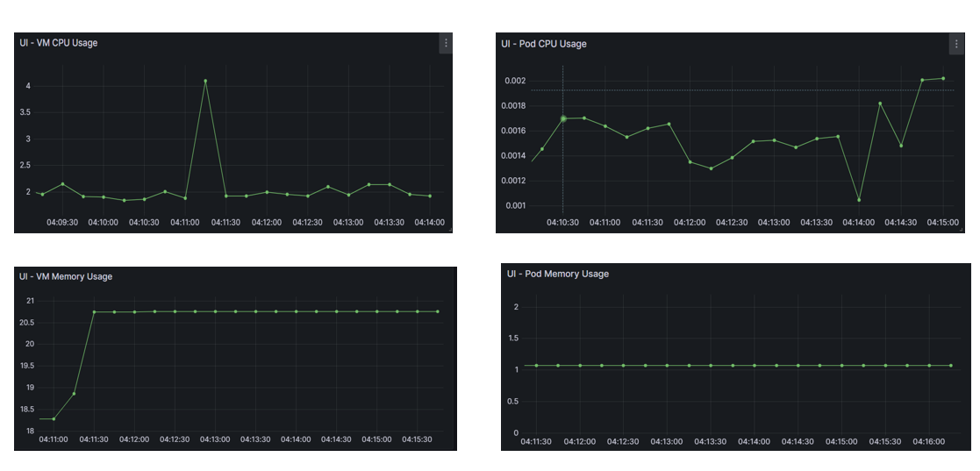Click the UI - Pod Memory Usage panel title

coord(557,274)
